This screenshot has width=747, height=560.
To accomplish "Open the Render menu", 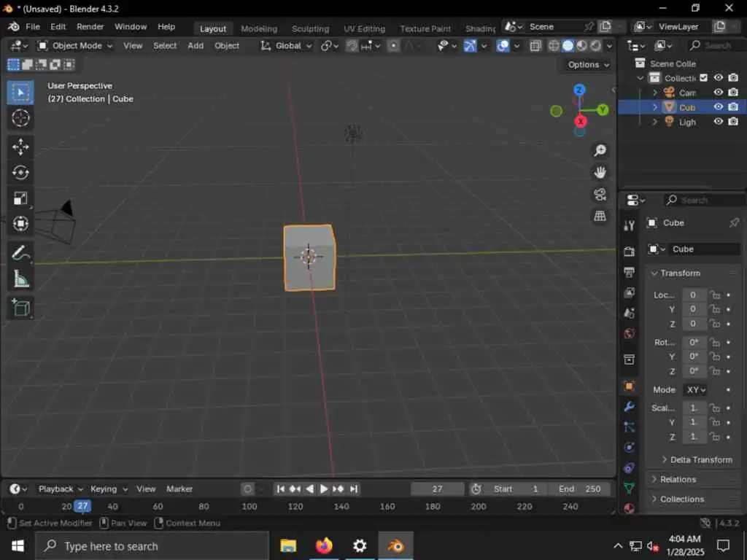I will 90,27.
